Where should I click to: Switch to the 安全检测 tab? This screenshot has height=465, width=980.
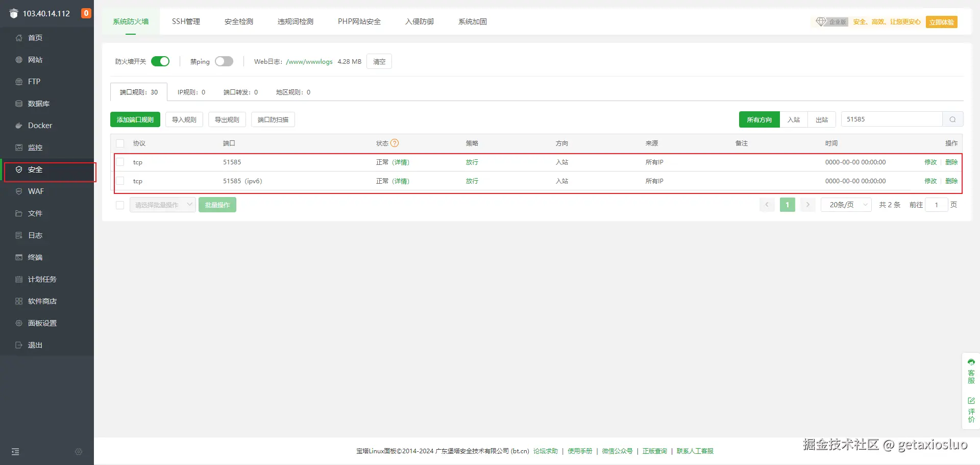[239, 21]
